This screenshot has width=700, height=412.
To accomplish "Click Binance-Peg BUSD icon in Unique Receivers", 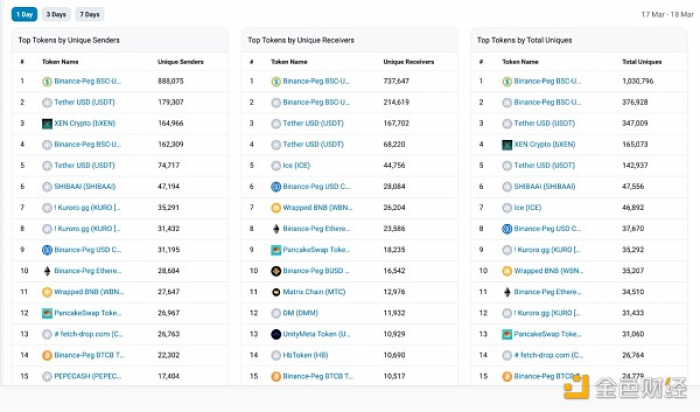I will (276, 271).
